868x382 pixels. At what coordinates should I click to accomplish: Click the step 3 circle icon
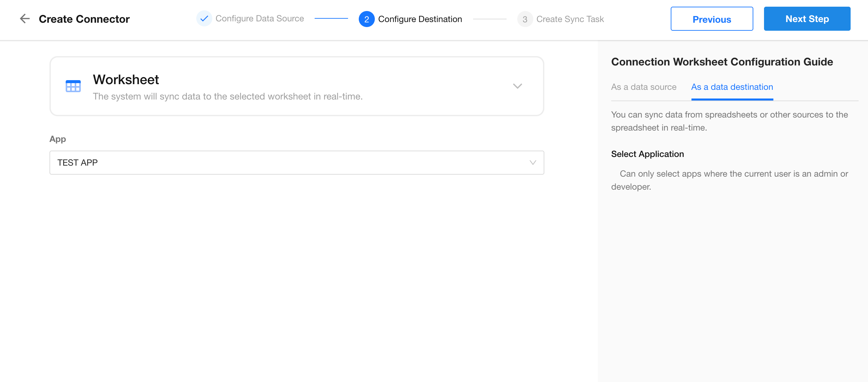525,19
